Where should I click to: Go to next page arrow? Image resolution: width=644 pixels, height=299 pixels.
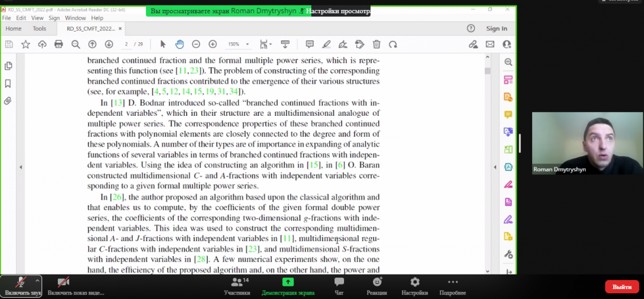pos(109,44)
